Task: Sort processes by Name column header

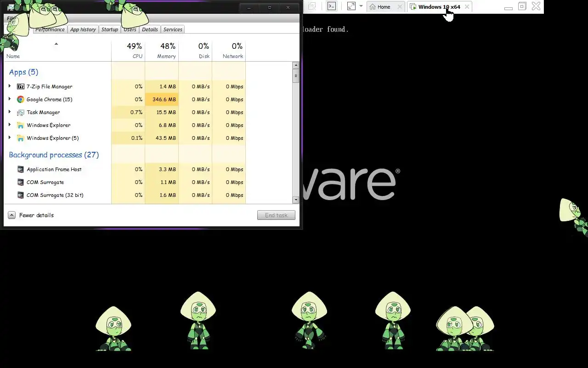Action: point(57,51)
